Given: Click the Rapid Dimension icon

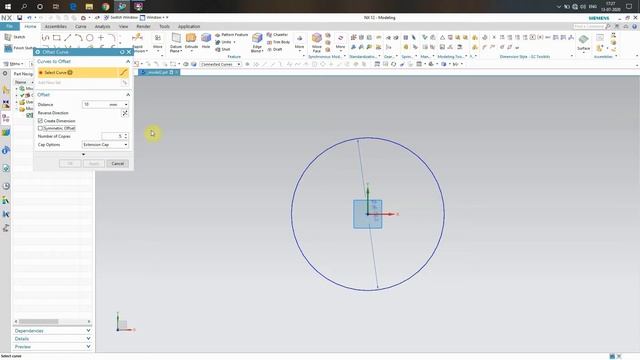Looking at the screenshot, I should (x=138, y=38).
